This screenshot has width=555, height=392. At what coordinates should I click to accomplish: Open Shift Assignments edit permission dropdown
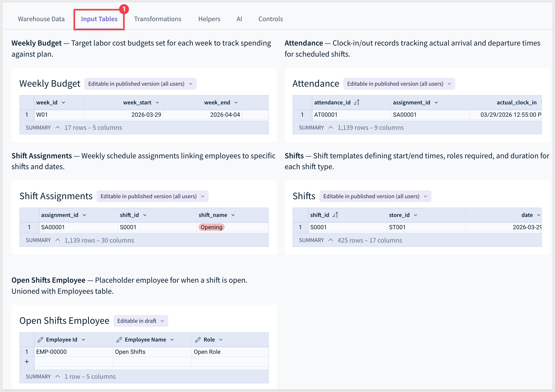point(152,196)
